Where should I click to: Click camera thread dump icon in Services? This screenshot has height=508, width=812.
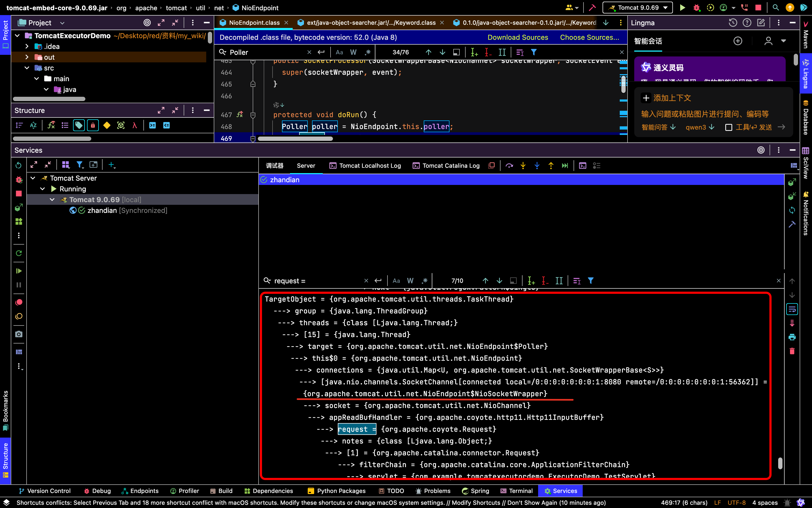[x=19, y=334]
